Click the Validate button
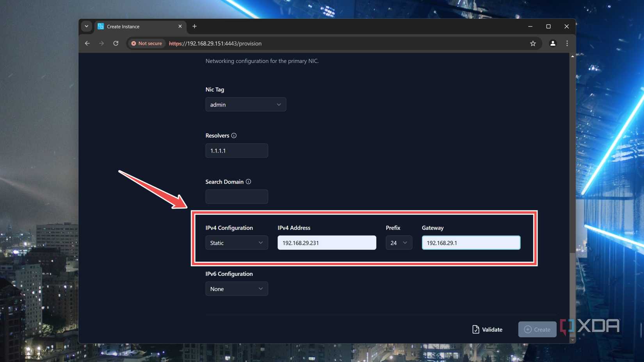The width and height of the screenshot is (644, 362). [487, 329]
